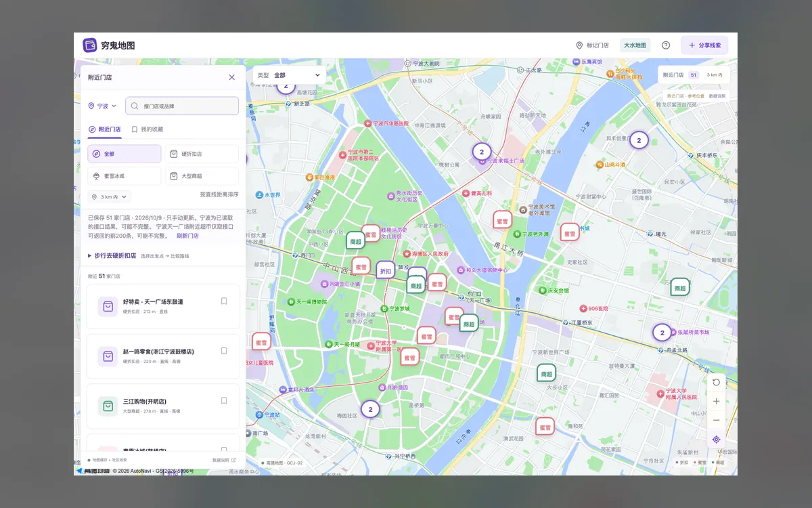Click the 附近门店 51 counter chip on map
Image resolution: width=812 pixels, height=508 pixels.
[694, 75]
